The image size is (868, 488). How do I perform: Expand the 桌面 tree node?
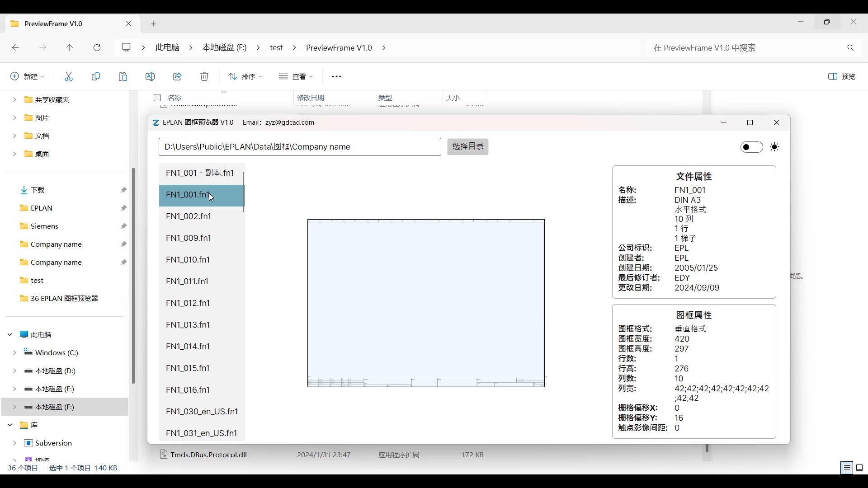(x=14, y=154)
